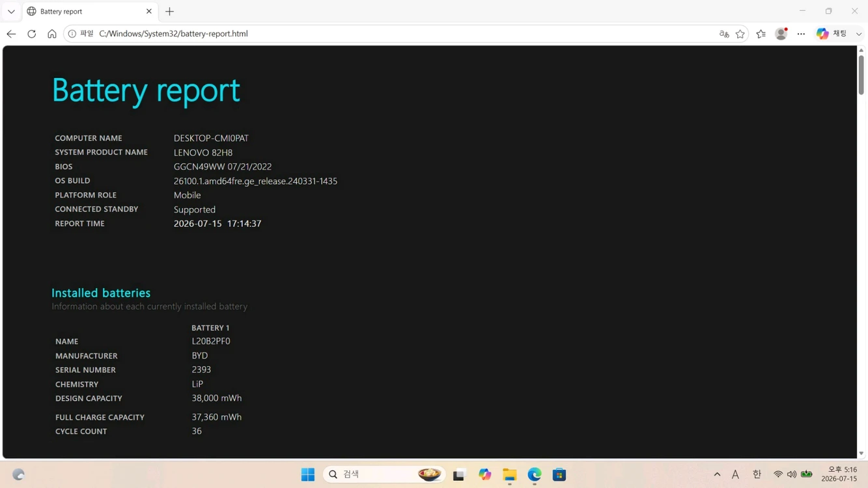Click the address bar showing battery-report.html
This screenshot has height=488, width=868.
pyautogui.click(x=391, y=34)
